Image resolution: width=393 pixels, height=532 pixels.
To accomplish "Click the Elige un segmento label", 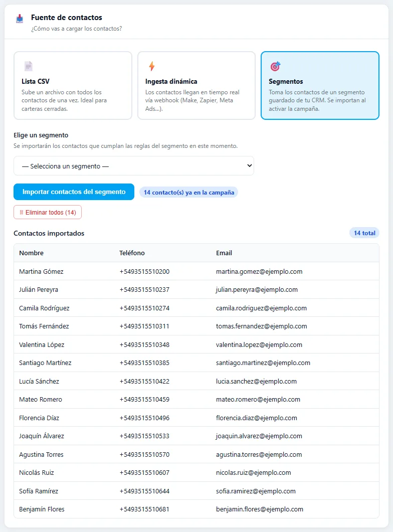I will click(41, 135).
